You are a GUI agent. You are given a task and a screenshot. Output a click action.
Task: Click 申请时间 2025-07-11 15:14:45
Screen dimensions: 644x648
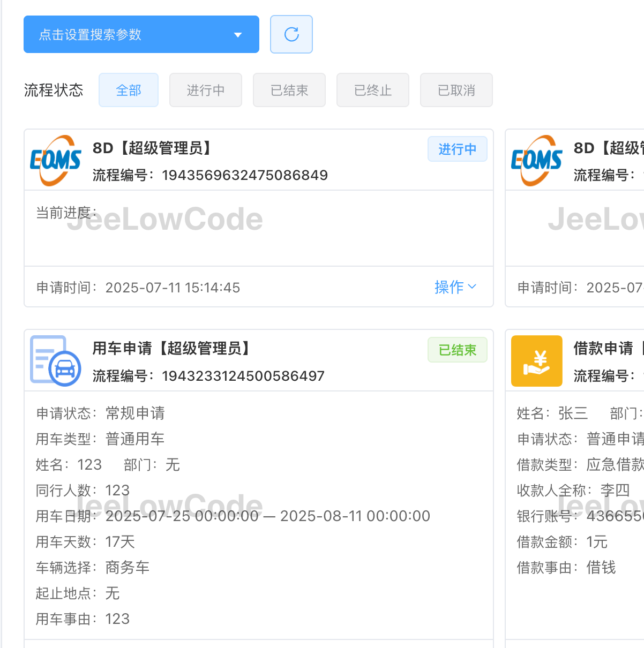click(138, 288)
